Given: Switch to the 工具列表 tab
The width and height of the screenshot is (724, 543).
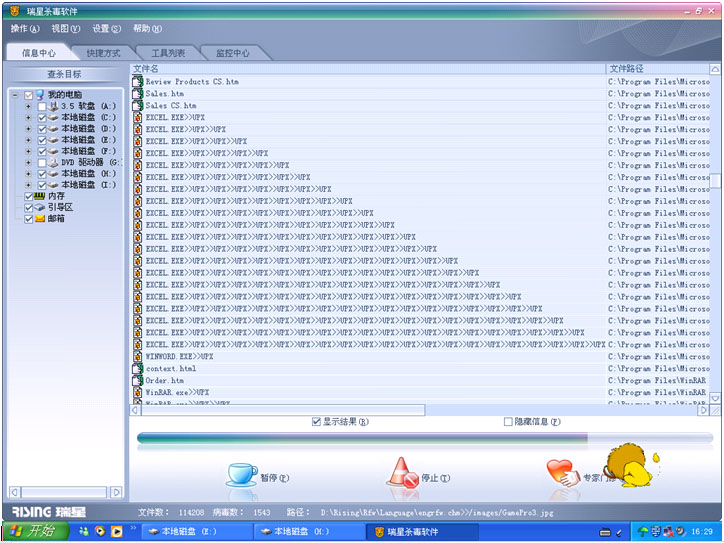Looking at the screenshot, I should [168, 53].
